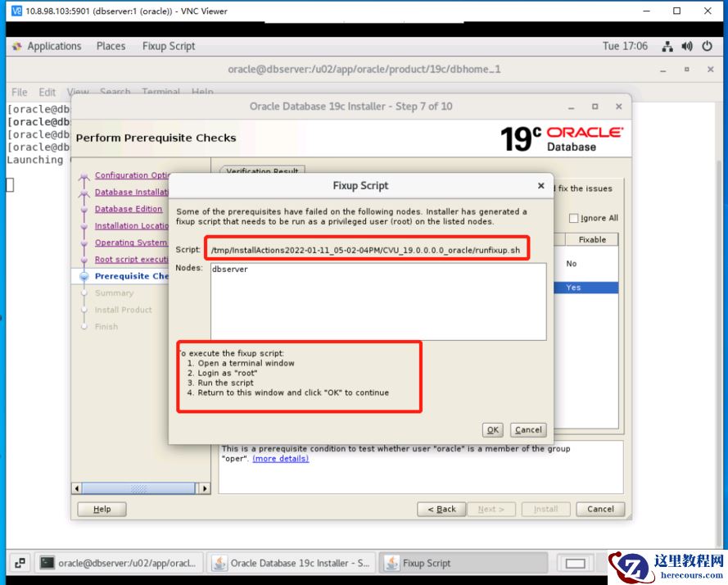
Task: Click the installer's bottom Cancel button
Action: click(x=600, y=509)
